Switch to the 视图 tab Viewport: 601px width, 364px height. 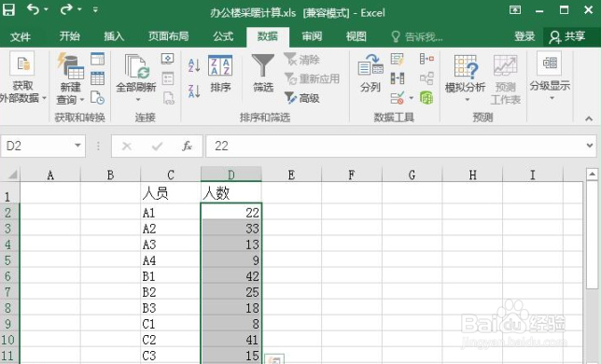[x=356, y=36]
